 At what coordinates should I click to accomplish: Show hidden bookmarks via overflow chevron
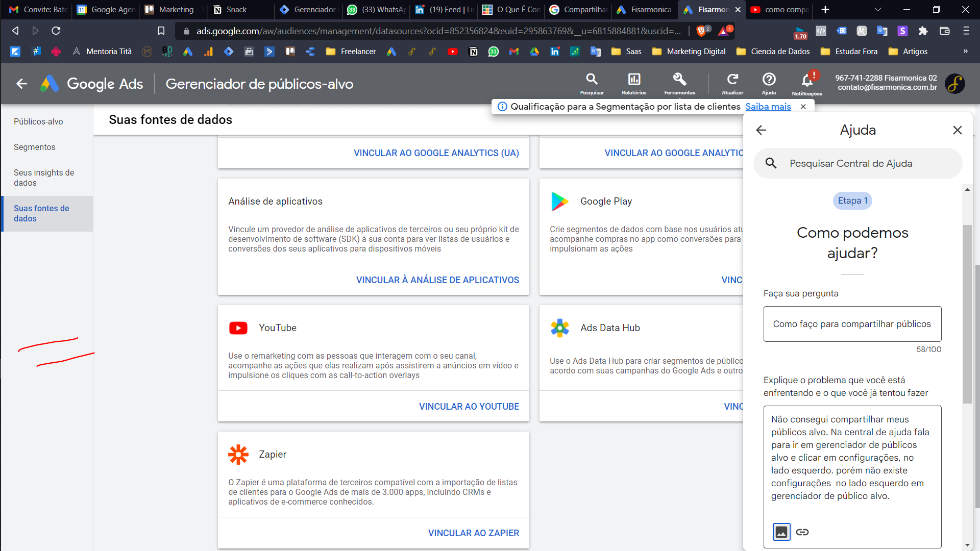(965, 52)
